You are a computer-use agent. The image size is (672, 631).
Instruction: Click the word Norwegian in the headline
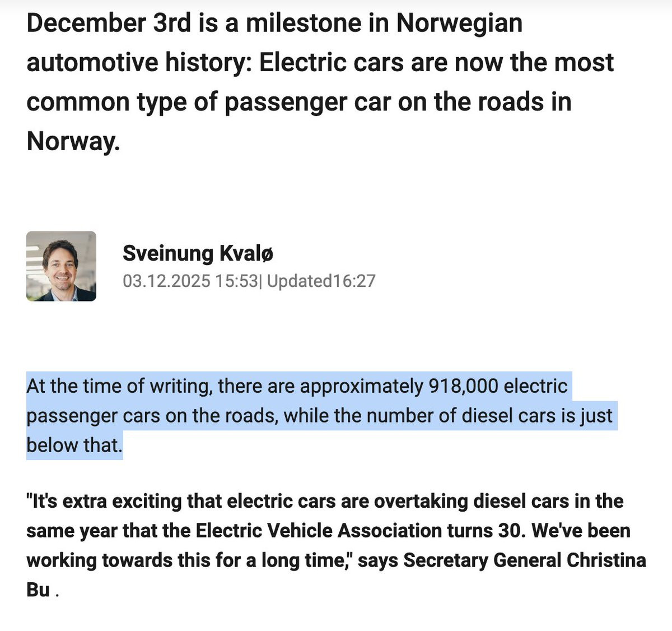(459, 23)
